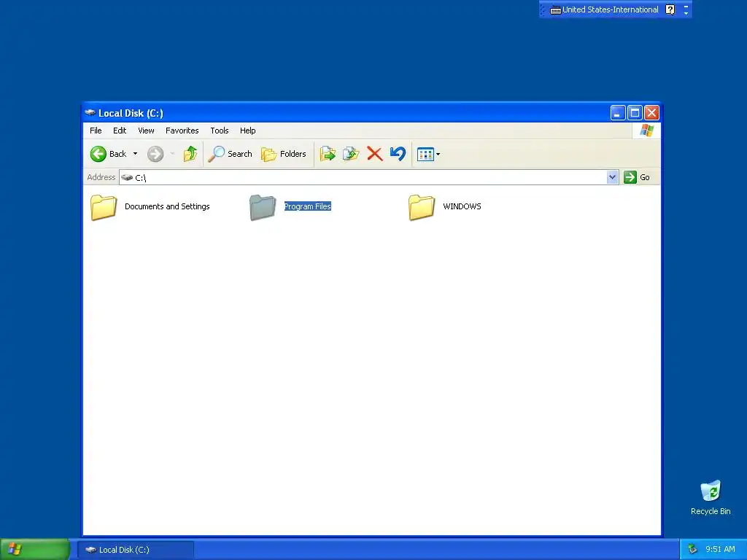Image resolution: width=747 pixels, height=560 pixels.
Task: Click the United States-International keyboard indicator
Action: (605, 9)
